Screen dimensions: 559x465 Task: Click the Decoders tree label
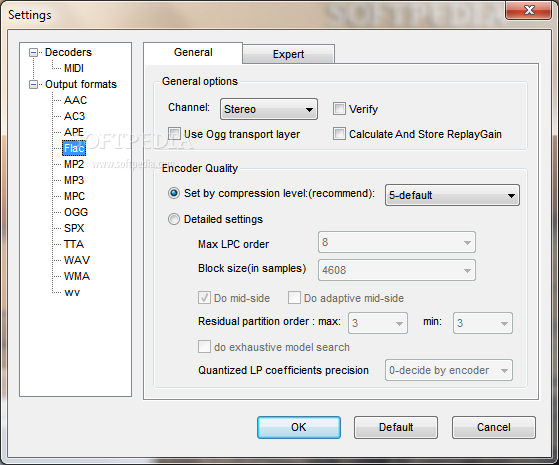click(x=68, y=52)
